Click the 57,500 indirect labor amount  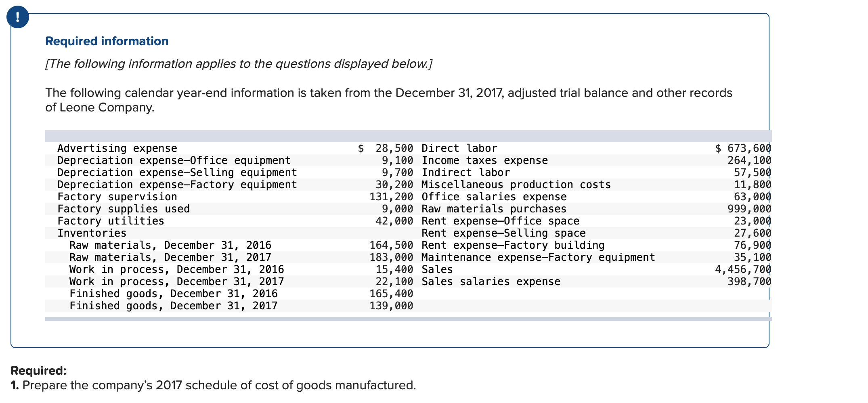point(753,172)
